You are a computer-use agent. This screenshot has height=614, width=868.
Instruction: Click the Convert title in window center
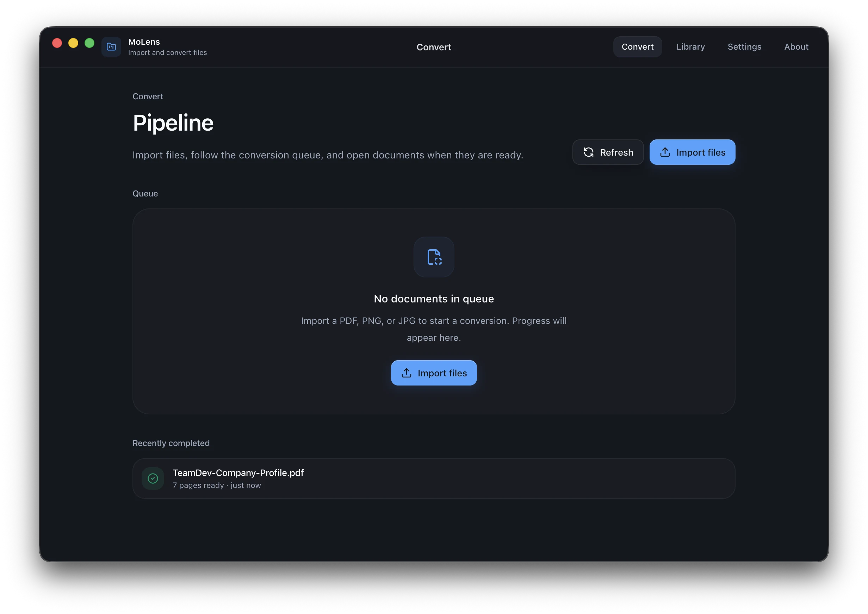pyautogui.click(x=434, y=47)
